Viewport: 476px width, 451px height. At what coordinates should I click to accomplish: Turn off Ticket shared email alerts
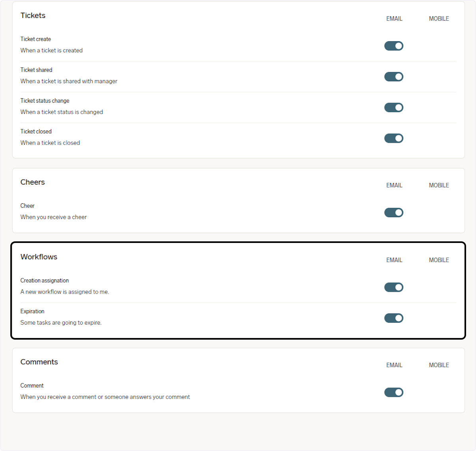coord(393,76)
